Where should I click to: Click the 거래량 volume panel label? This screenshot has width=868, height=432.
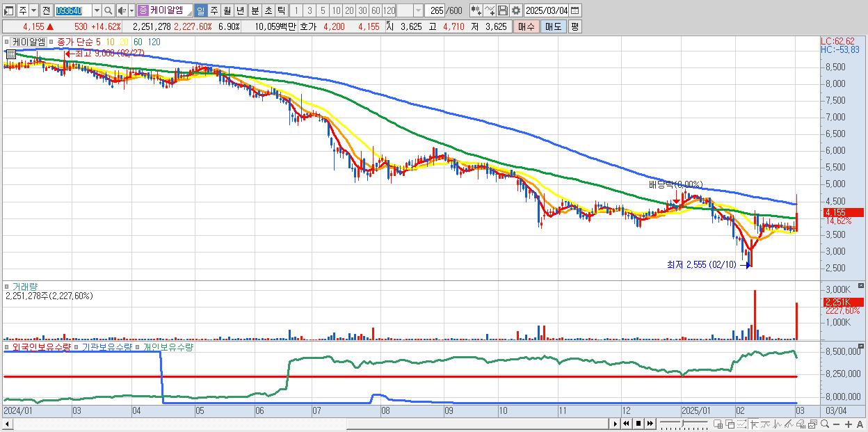[x=24, y=287]
